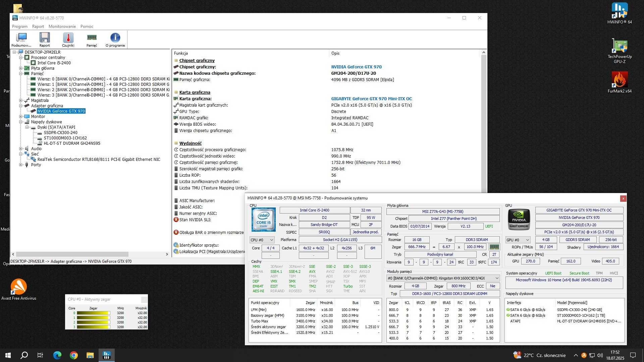Expand the Magistrala tree node
The image size is (644, 362).
pyautogui.click(x=21, y=101)
